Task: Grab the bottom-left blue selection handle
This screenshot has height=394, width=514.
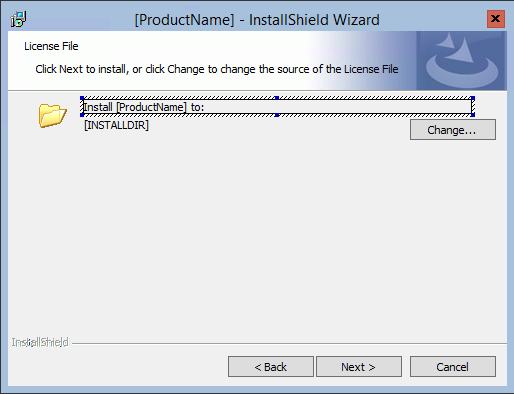Action: [82, 115]
